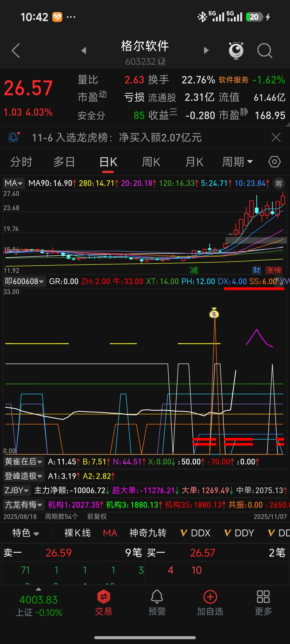Tap the alert bell notification icon
The height and width of the screenshot is (644, 290).
14,137
